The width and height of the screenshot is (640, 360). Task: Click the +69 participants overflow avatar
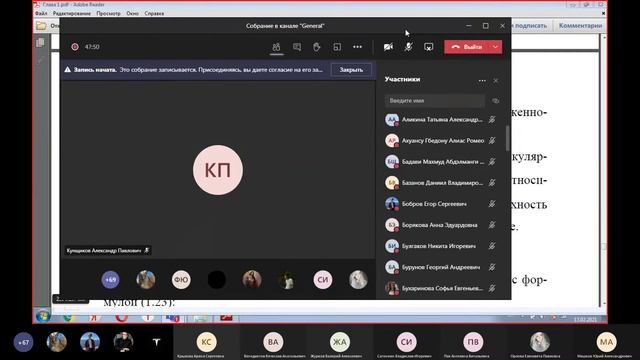click(110, 280)
